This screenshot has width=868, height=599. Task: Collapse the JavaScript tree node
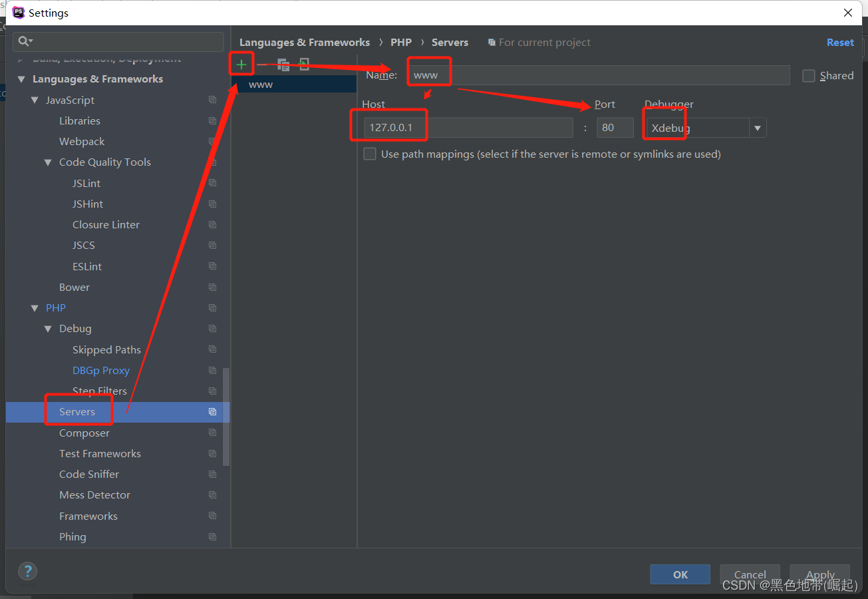[35, 100]
